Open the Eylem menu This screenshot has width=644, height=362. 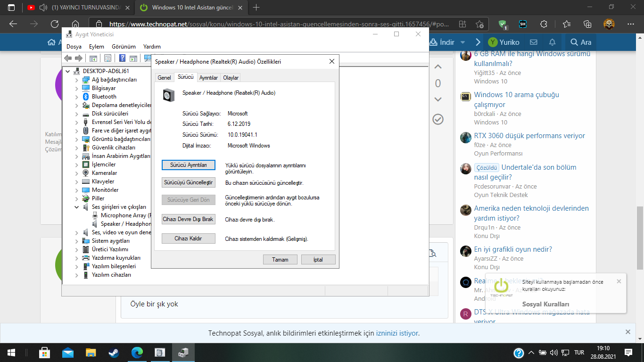97,47
